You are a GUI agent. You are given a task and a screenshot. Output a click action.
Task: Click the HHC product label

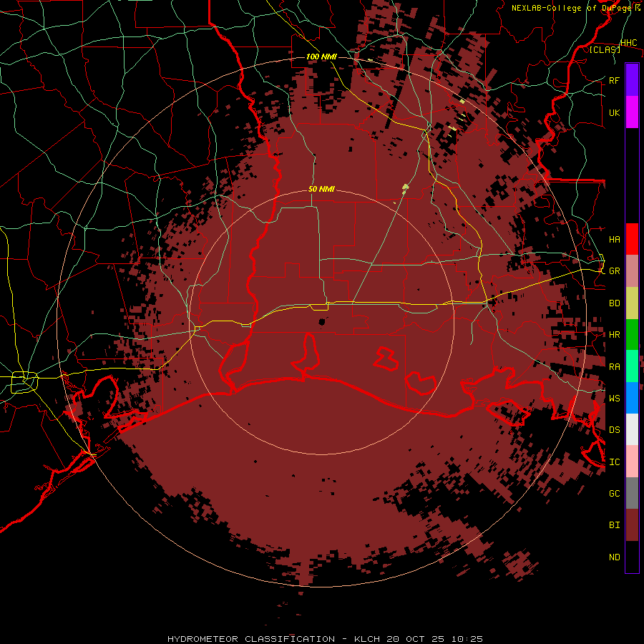coord(628,43)
